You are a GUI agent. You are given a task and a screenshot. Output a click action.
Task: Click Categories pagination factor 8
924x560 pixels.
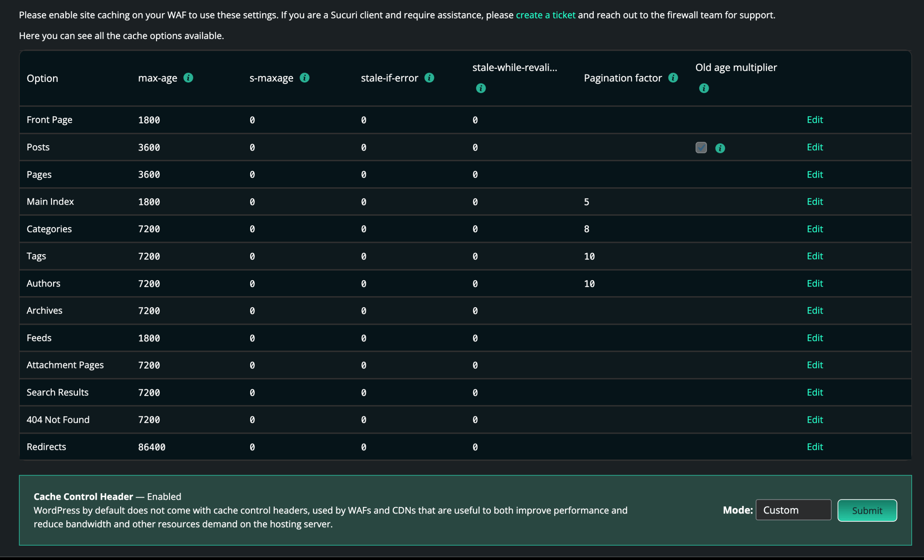tap(587, 229)
